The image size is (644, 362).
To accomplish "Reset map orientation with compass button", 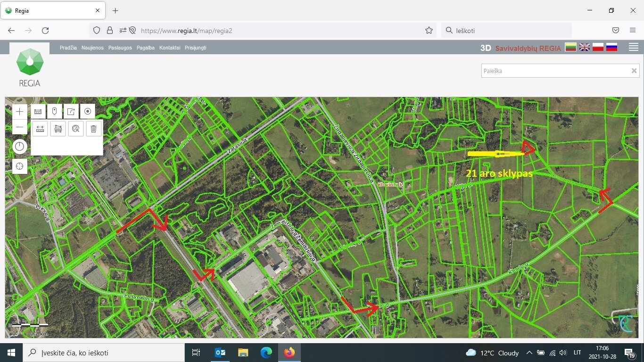I will [x=19, y=147].
